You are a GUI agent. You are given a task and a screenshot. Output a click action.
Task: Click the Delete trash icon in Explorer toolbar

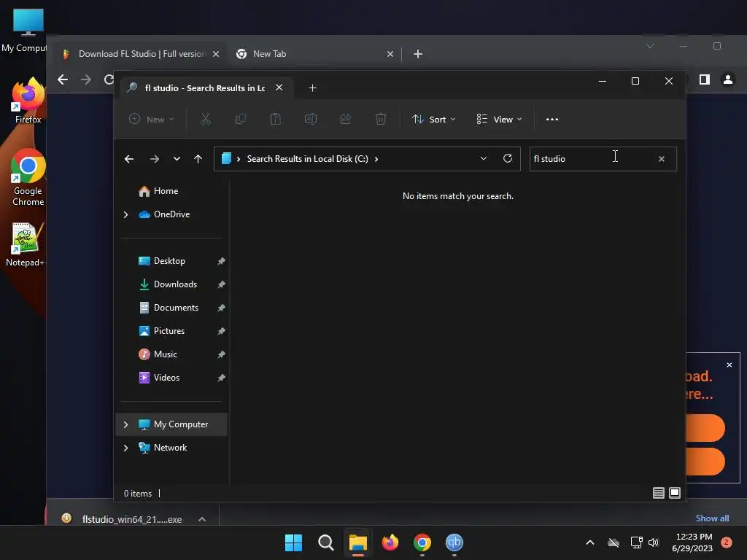[381, 119]
